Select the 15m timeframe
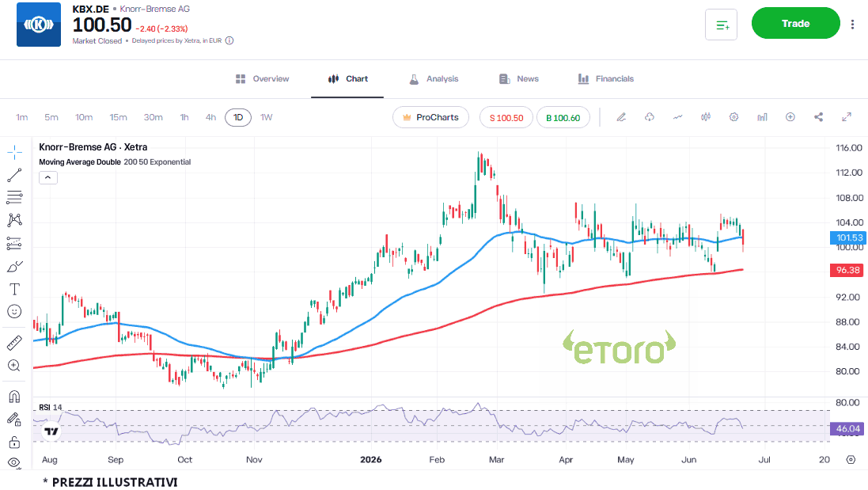868x490 pixels. click(119, 117)
